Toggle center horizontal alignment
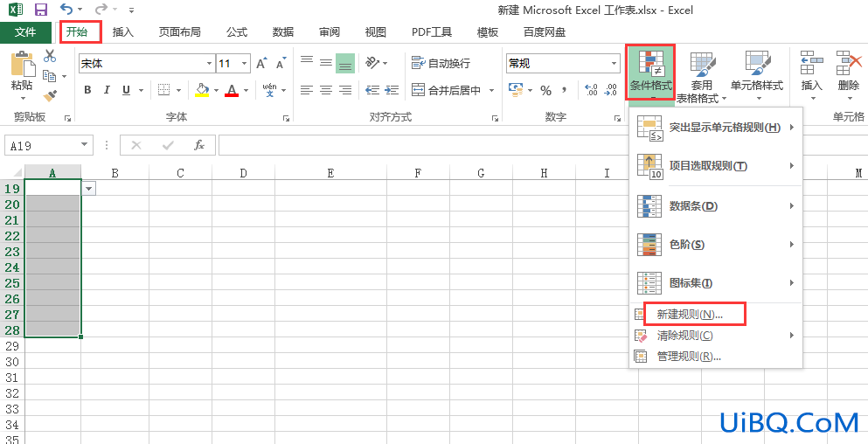The width and height of the screenshot is (868, 444). pyautogui.click(x=326, y=90)
